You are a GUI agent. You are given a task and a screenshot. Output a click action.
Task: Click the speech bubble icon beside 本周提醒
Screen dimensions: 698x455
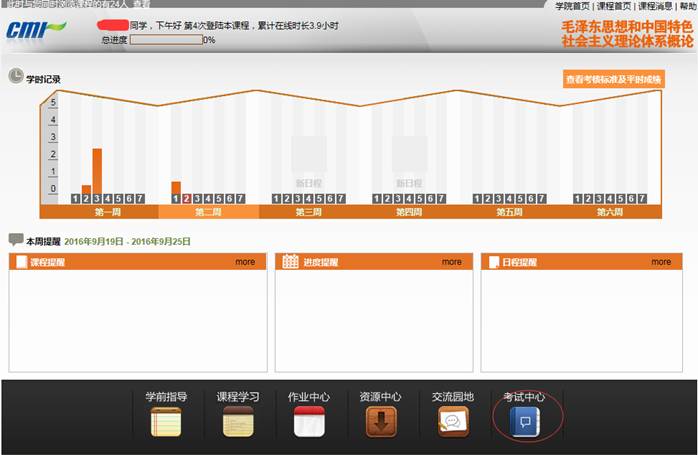coord(16,240)
